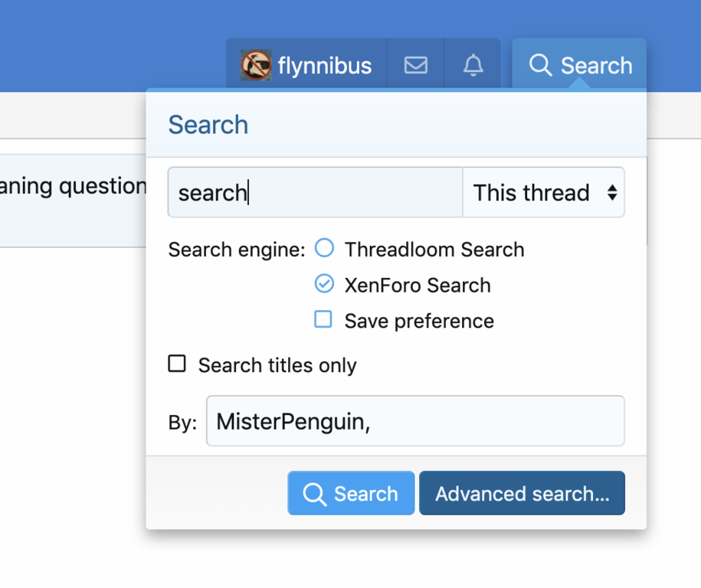Select the XenForo Search radio option
The image size is (701, 588).
325,284
